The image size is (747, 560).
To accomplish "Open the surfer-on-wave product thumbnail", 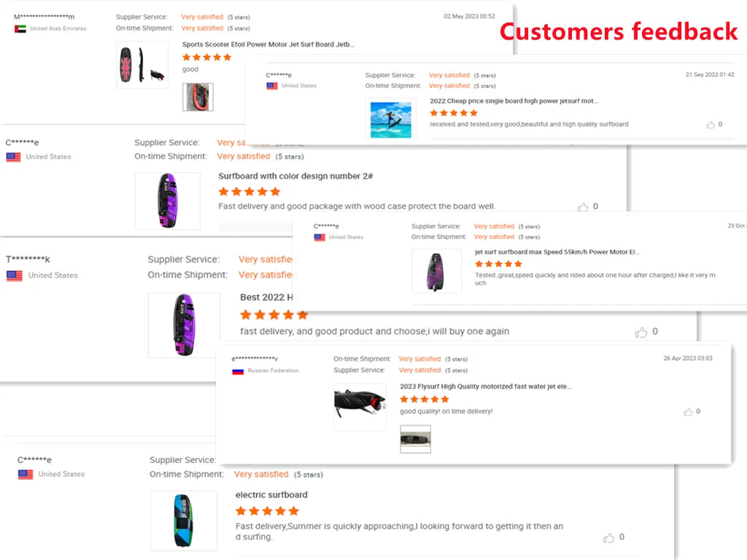I will click(390, 120).
